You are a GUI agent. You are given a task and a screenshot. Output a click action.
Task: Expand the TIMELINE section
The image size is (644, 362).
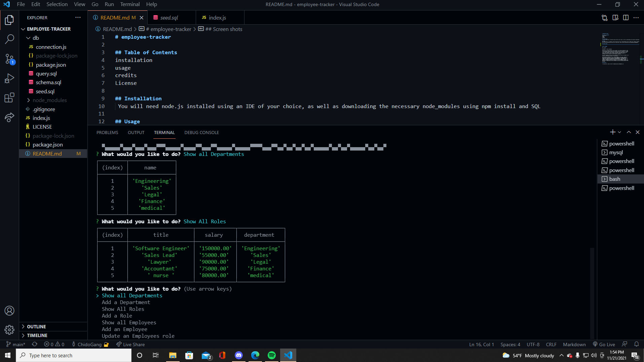(x=53, y=335)
